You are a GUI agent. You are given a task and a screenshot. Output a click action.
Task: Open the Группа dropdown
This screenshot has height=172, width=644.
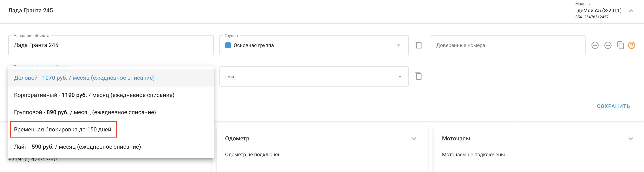coord(398,45)
